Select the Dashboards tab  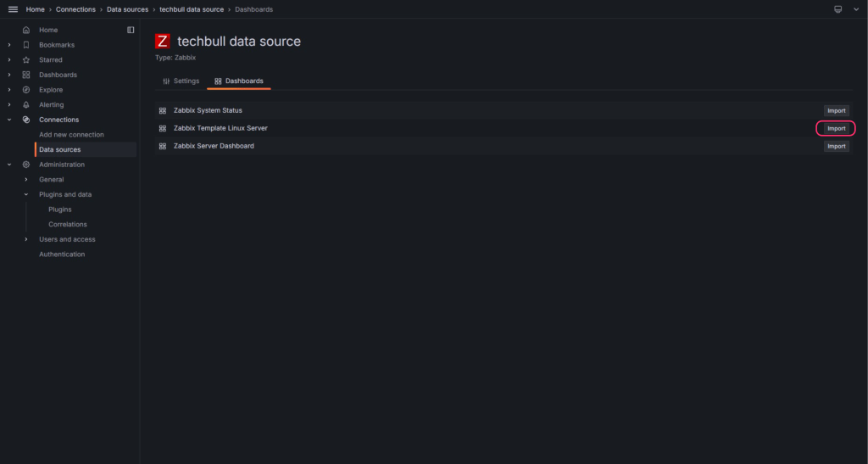pos(239,81)
